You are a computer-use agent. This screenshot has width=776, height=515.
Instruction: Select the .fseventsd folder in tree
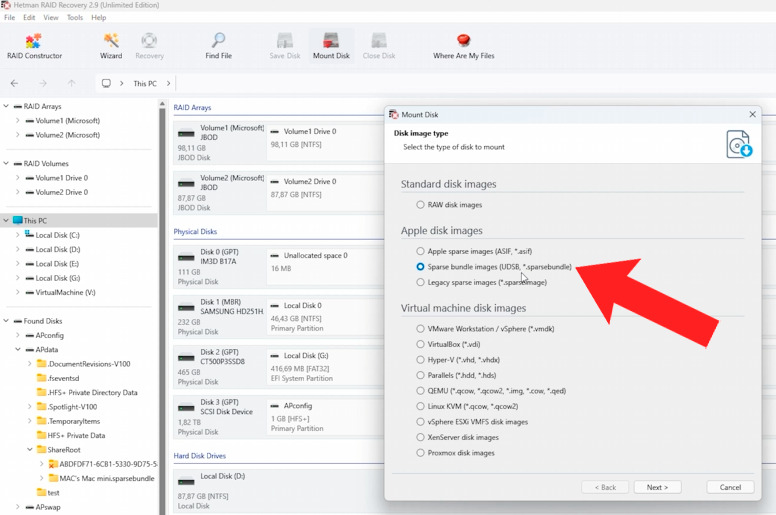58,378
